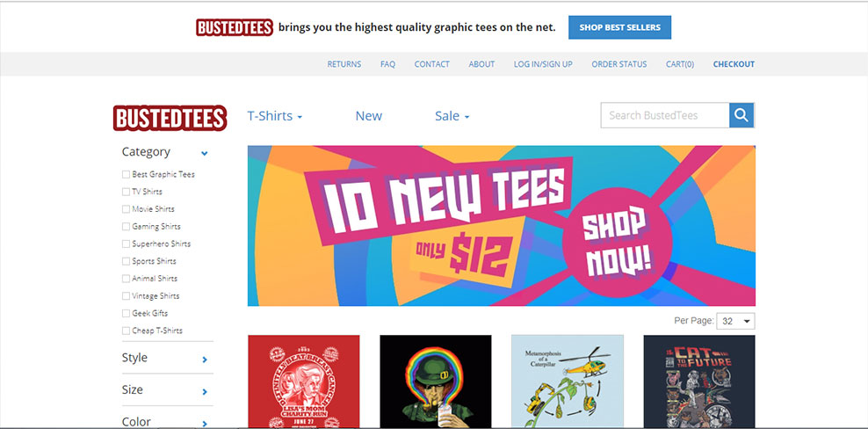Collapse the Category filter section
Screen dimensions: 868x429
click(205, 154)
